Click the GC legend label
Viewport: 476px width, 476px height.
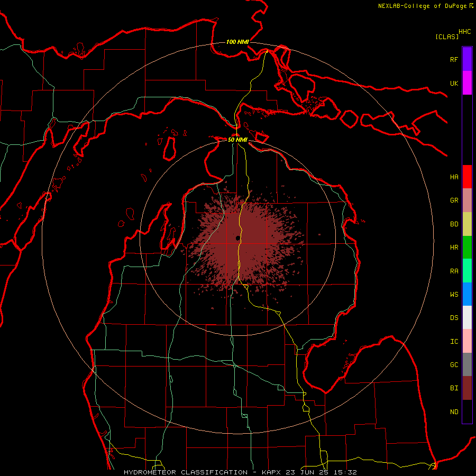click(x=454, y=364)
